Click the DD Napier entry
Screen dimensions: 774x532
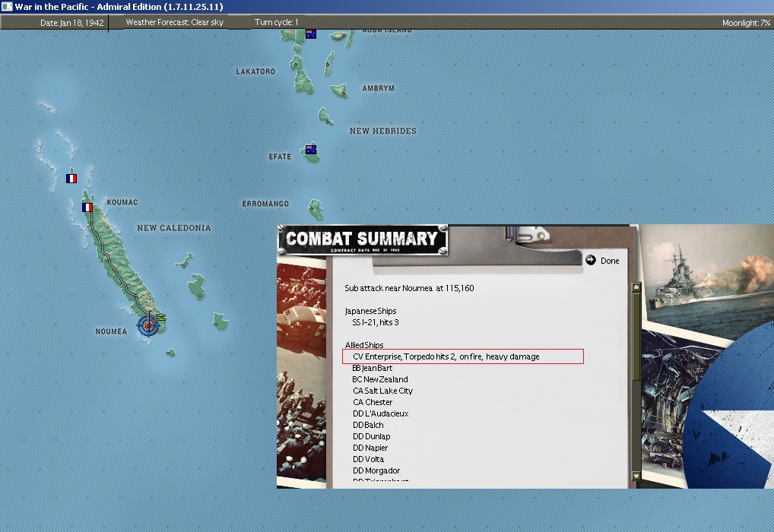tap(370, 448)
